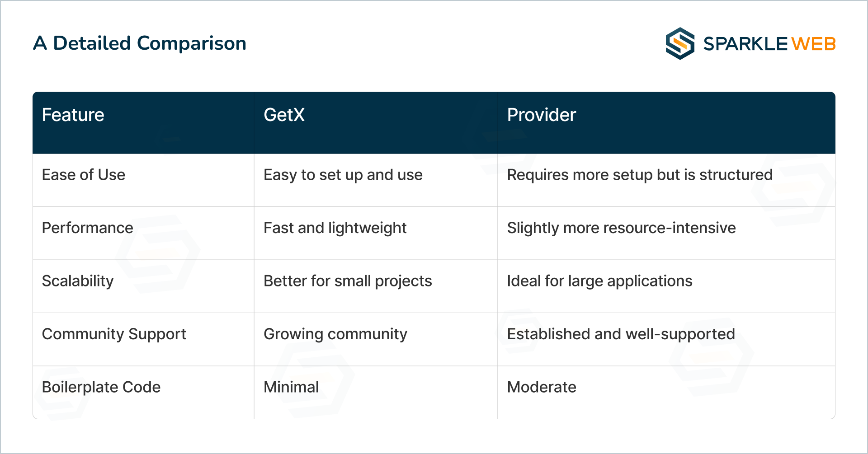
Task: Select the GetX column header
Action: pos(284,115)
